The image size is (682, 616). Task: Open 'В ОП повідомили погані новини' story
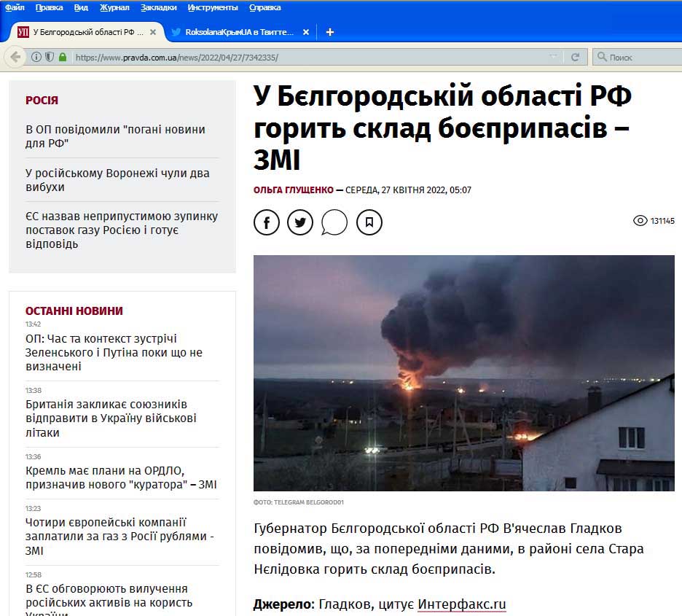pos(115,136)
